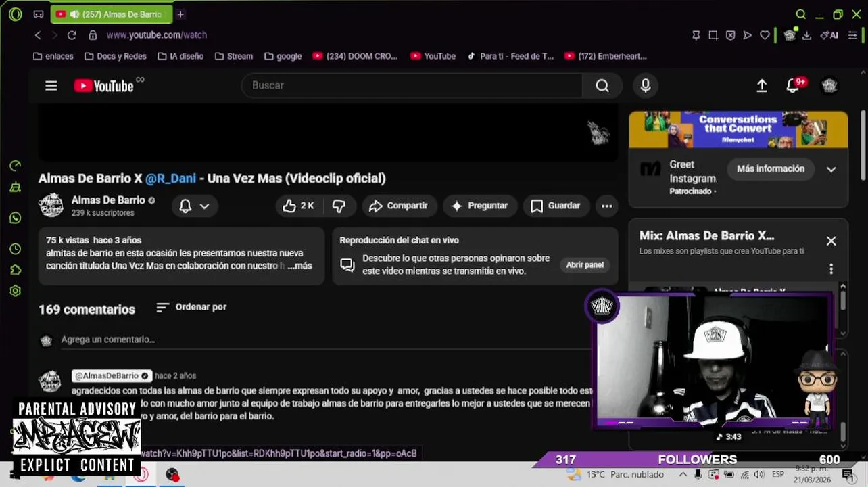The height and width of the screenshot is (487, 868).
Task: Open Docs y Redes bookmark folder
Action: point(116,56)
